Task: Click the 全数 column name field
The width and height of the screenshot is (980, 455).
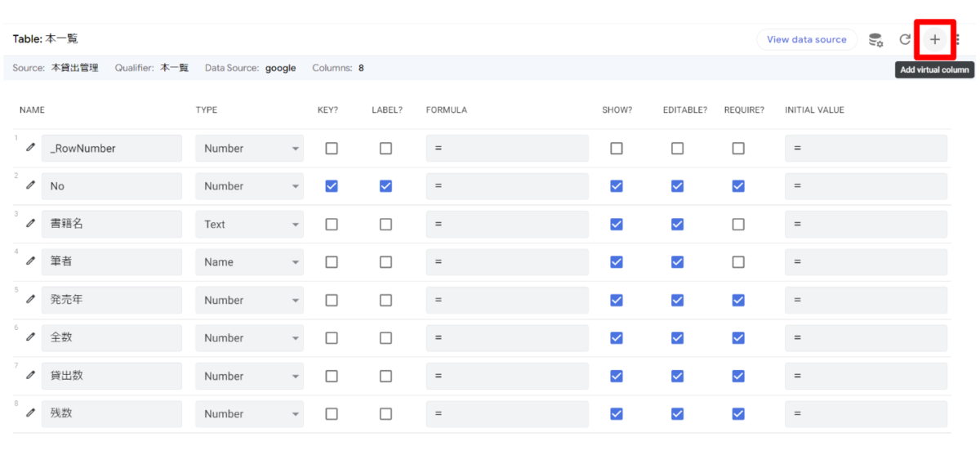Action: pyautogui.click(x=111, y=337)
